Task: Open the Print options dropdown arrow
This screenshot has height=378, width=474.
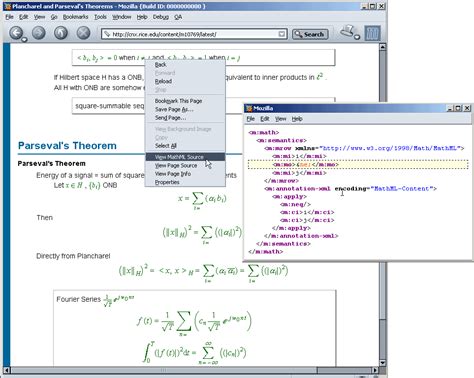Action: click(357, 37)
